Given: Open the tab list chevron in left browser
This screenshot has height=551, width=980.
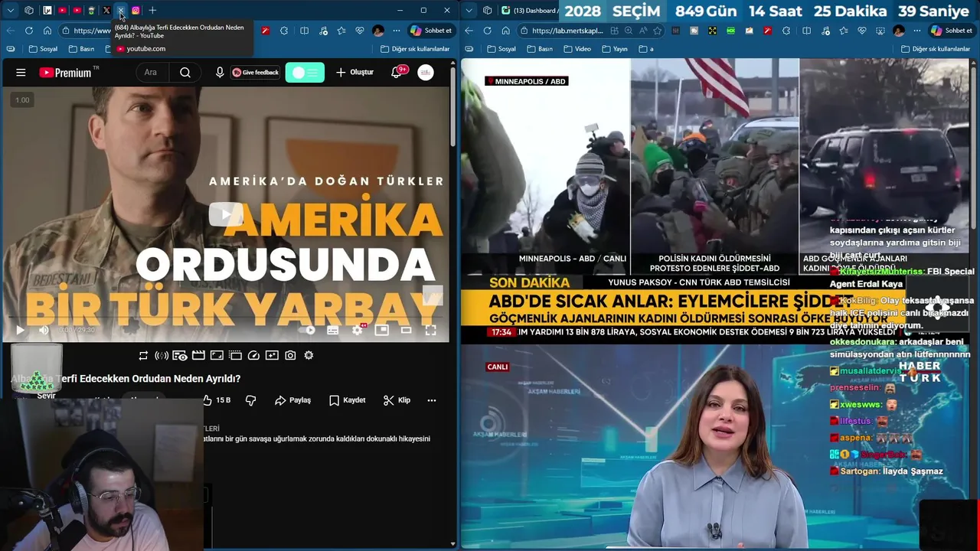Looking at the screenshot, I should [10, 11].
